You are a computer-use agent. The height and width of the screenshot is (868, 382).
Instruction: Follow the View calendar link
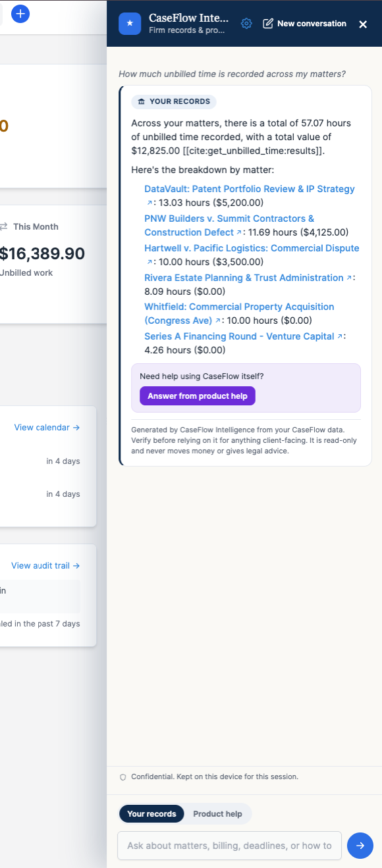click(47, 427)
